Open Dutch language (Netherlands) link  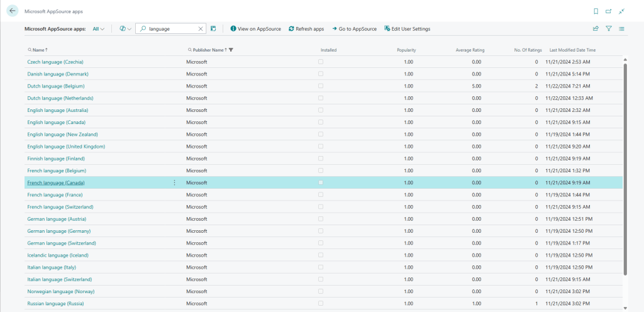tap(60, 98)
